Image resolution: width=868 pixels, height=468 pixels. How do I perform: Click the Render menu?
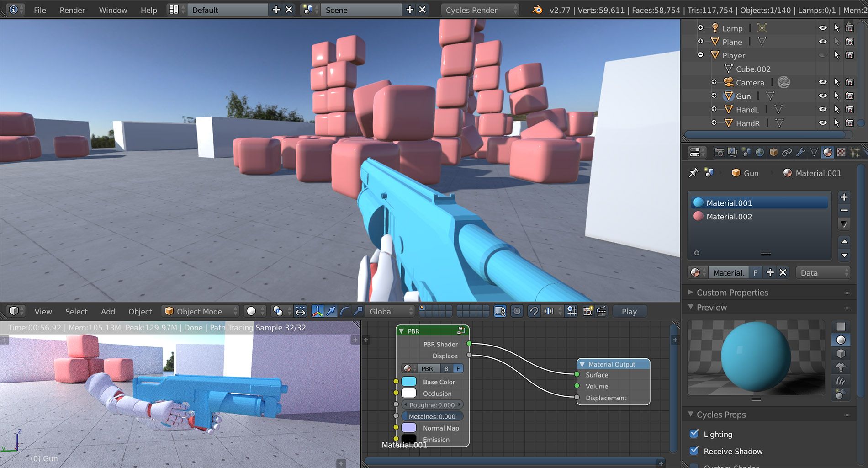[72, 10]
